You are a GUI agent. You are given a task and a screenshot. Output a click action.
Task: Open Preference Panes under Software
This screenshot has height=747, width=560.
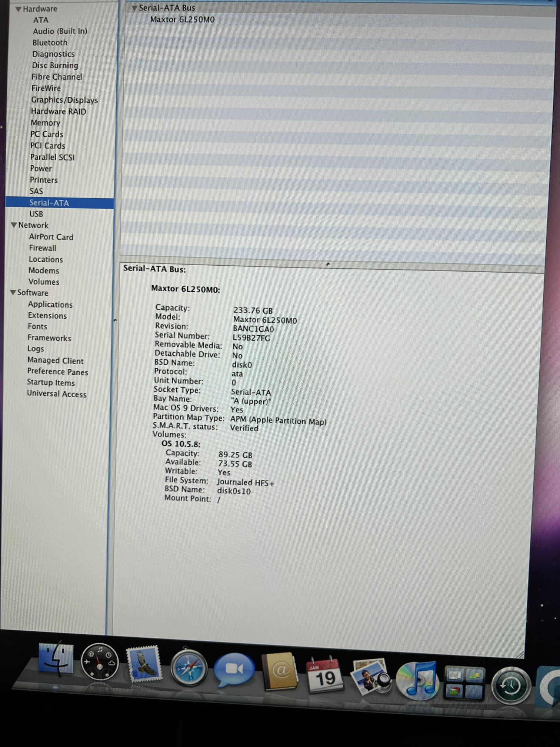[57, 371]
